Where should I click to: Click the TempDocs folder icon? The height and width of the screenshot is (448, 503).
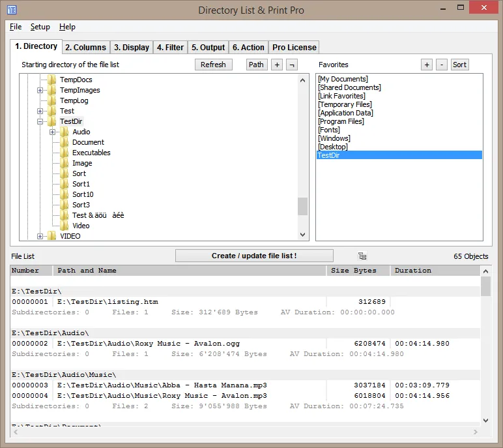(52, 80)
